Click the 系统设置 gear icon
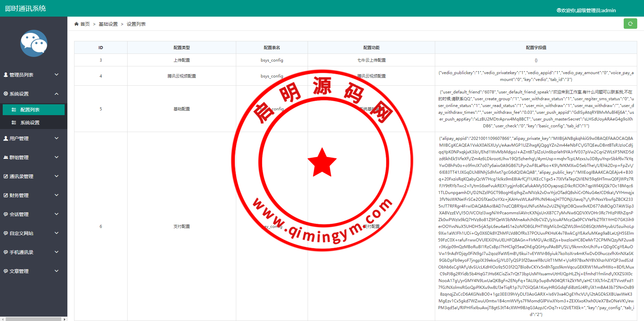The image size is (644, 321). [x=6, y=94]
